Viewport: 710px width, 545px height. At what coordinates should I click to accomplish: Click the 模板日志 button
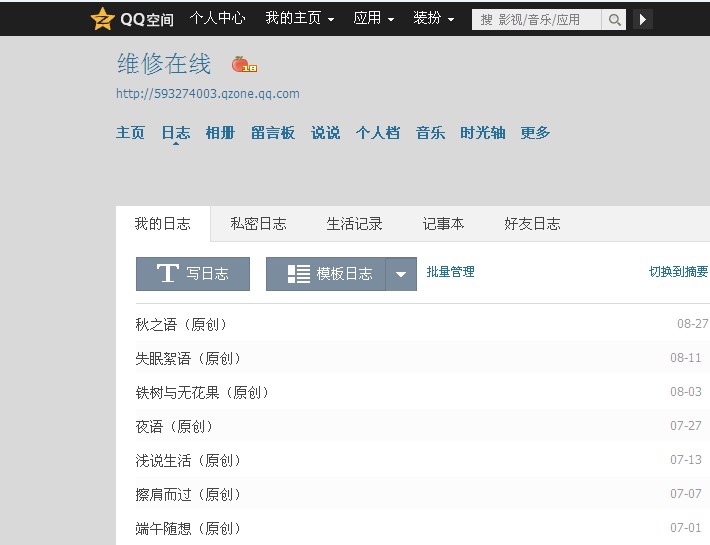pos(326,274)
